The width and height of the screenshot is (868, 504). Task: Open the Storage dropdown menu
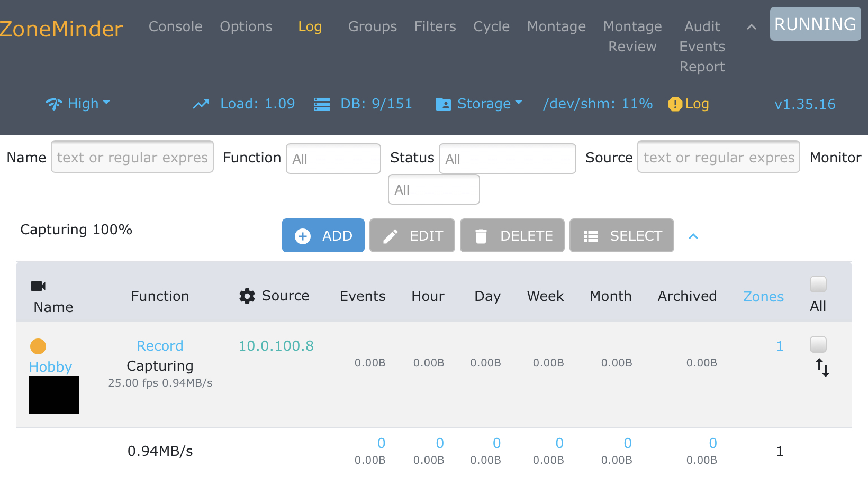point(490,104)
